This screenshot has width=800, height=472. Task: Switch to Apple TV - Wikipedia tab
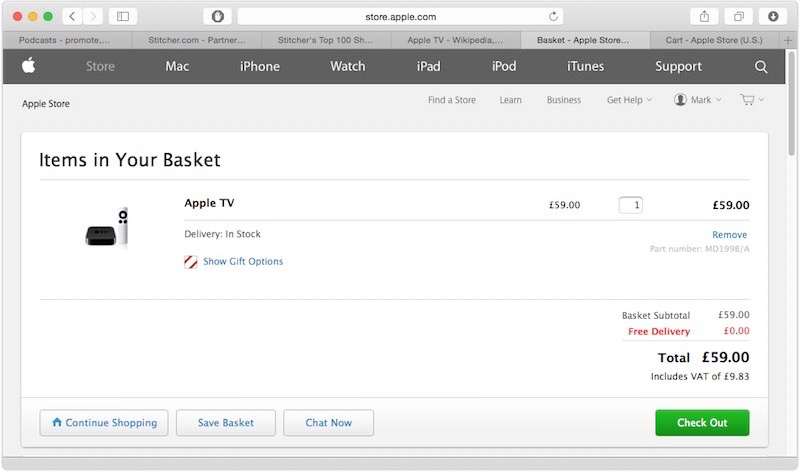[456, 40]
